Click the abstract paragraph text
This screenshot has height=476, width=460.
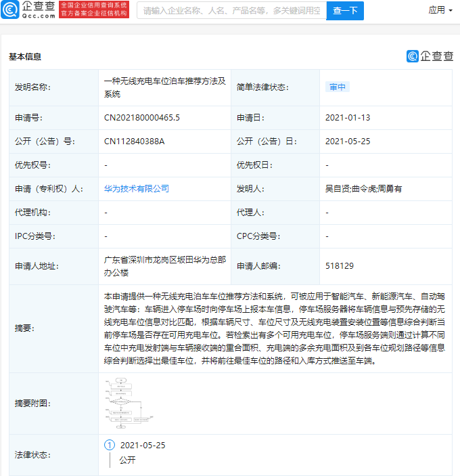pos(273,328)
